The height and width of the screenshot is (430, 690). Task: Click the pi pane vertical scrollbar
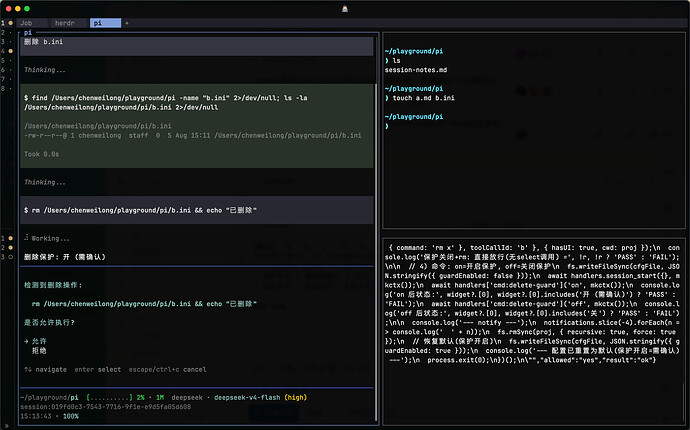tap(376, 252)
